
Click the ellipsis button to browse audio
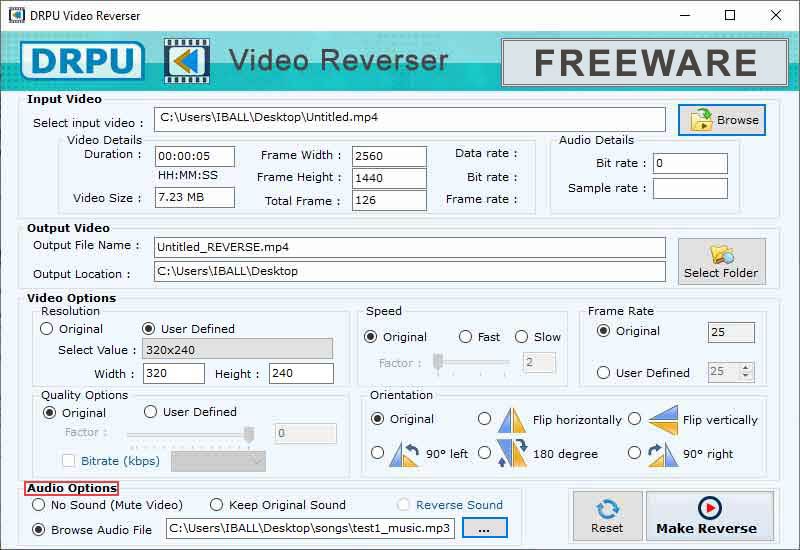pos(485,528)
